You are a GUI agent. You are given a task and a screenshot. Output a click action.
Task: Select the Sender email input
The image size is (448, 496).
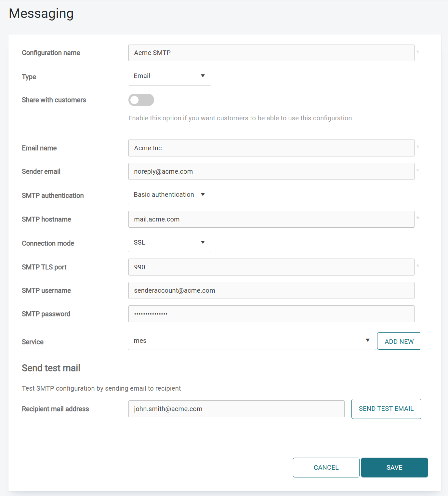pos(271,171)
